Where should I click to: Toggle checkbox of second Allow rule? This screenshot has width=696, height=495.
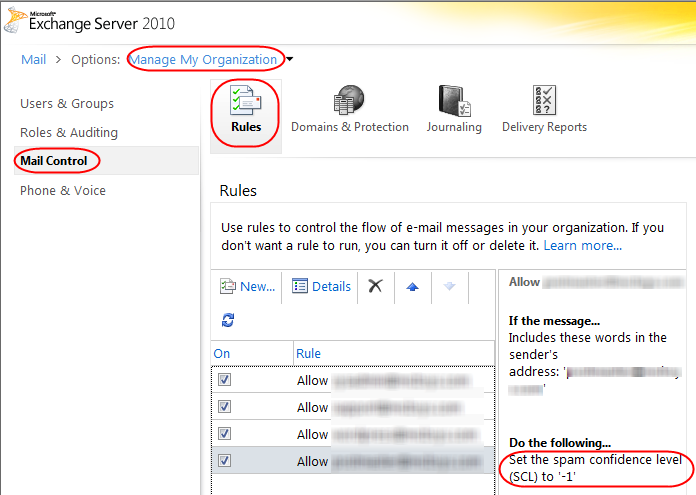pos(224,406)
